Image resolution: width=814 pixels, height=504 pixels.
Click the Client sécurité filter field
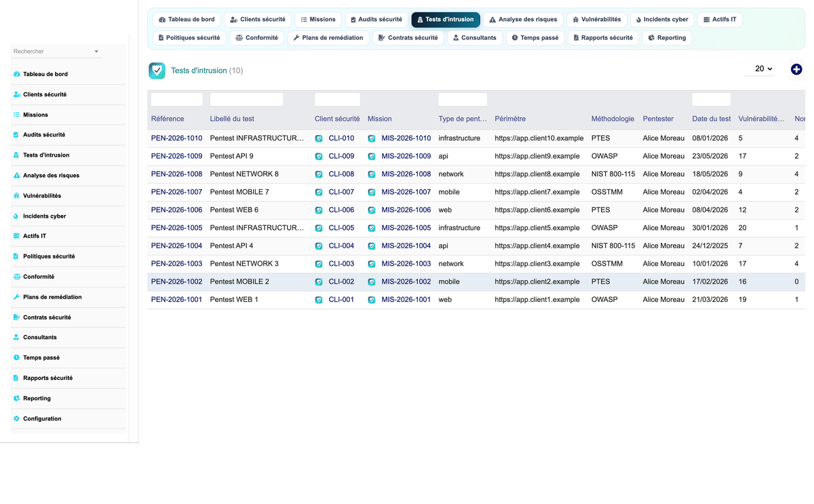coord(337,100)
